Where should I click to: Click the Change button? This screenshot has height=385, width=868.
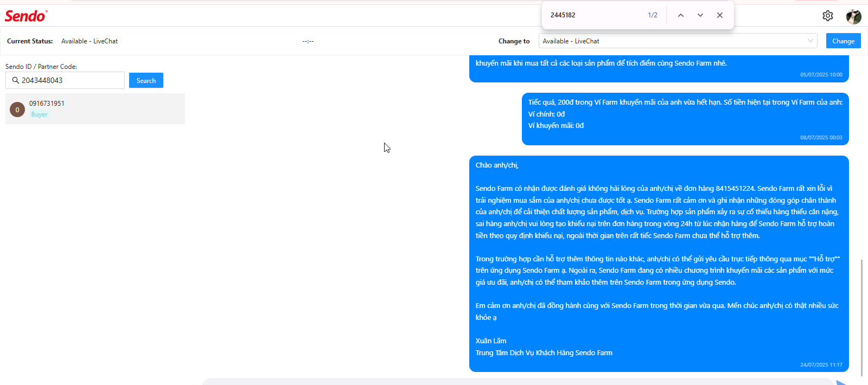(x=843, y=41)
